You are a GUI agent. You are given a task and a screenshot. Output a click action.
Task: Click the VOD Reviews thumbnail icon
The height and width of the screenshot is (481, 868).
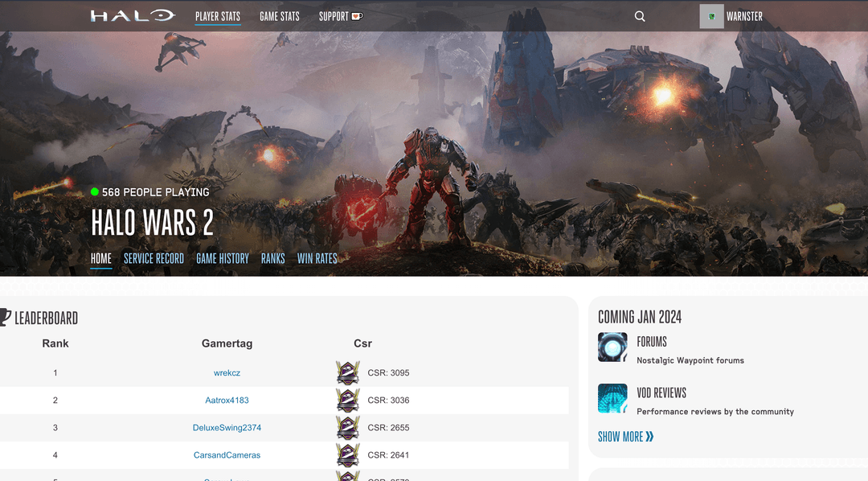pos(612,398)
